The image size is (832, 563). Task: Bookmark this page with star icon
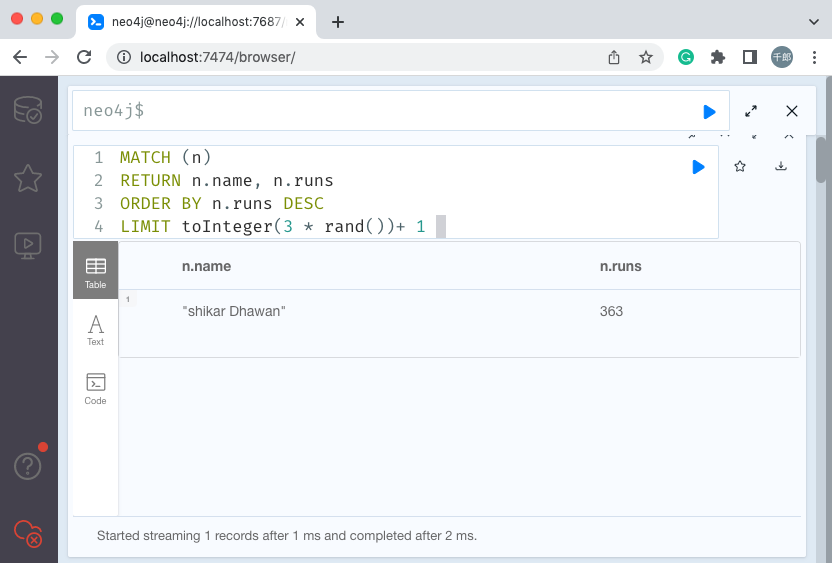646,57
